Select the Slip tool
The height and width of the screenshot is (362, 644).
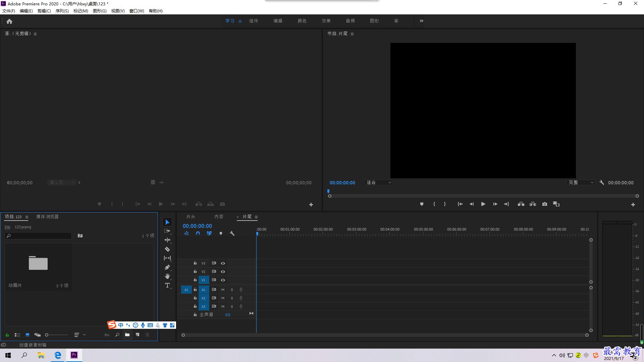[167, 258]
